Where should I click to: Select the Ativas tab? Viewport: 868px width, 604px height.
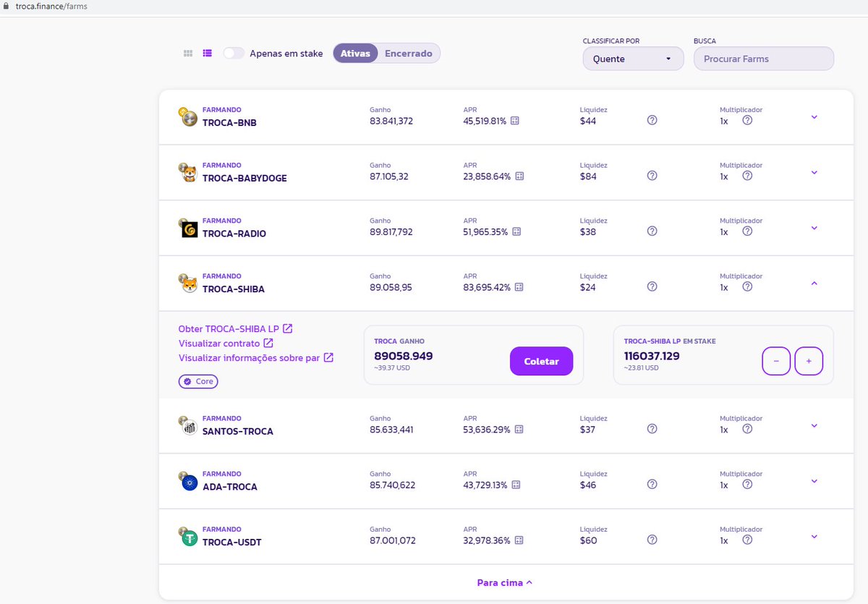(355, 54)
